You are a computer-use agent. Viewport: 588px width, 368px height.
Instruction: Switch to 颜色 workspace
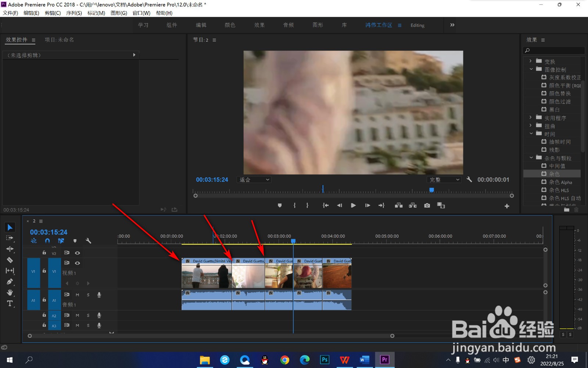[230, 25]
